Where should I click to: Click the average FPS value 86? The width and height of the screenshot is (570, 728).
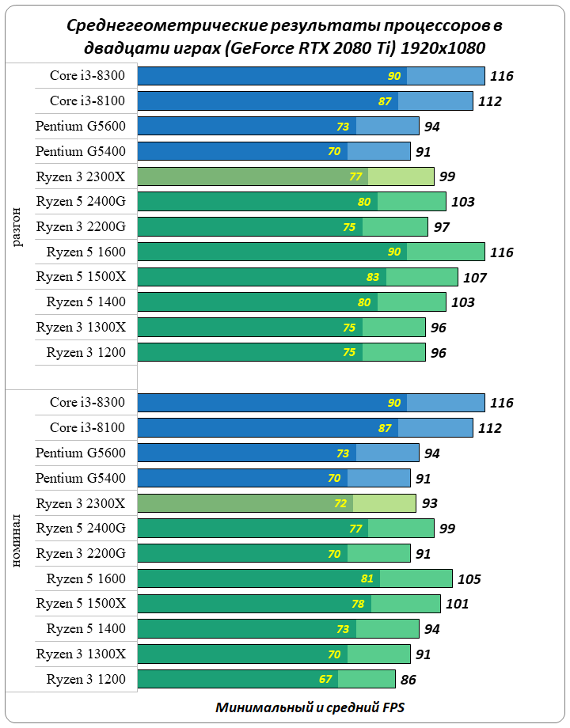click(408, 680)
